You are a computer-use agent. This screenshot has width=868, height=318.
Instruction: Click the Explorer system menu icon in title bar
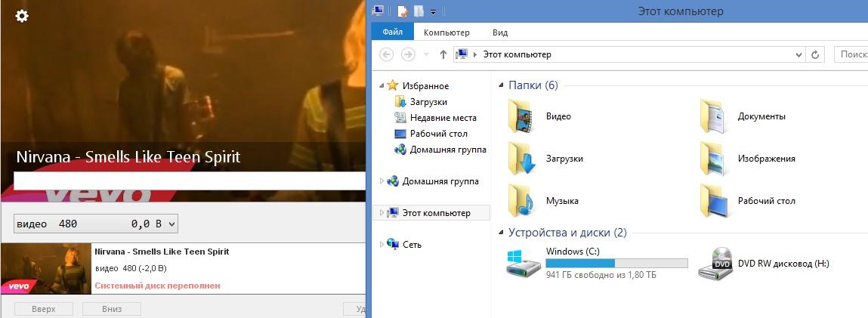[x=379, y=11]
